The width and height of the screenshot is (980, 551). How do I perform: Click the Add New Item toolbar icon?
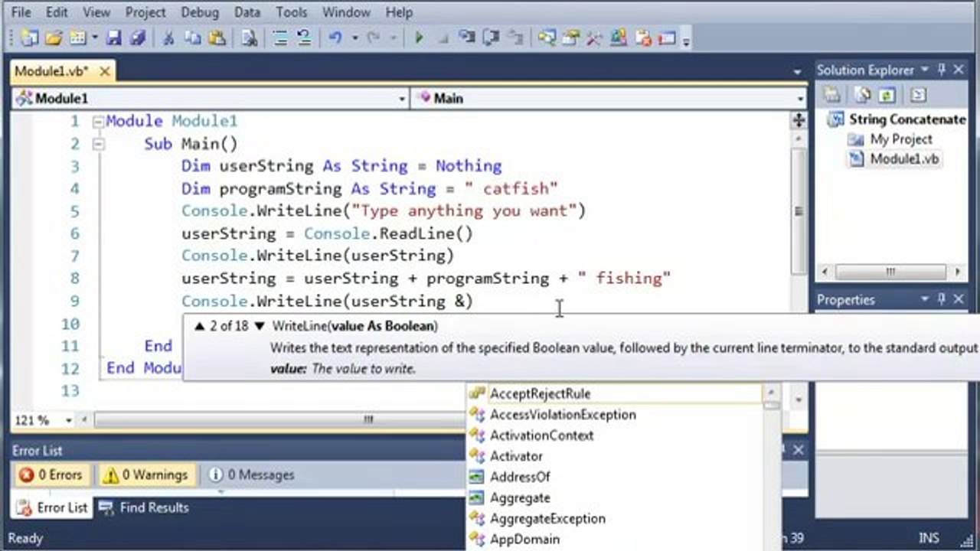(x=77, y=37)
